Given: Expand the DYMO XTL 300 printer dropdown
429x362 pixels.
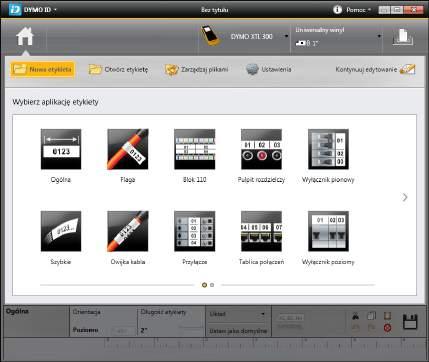Looking at the screenshot, I should pos(286,36).
